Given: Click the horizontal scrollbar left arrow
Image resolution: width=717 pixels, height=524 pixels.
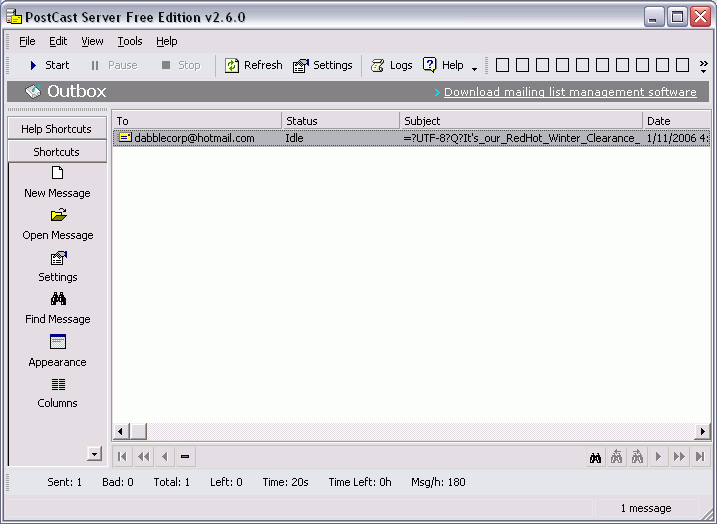Looking at the screenshot, I should [x=121, y=431].
